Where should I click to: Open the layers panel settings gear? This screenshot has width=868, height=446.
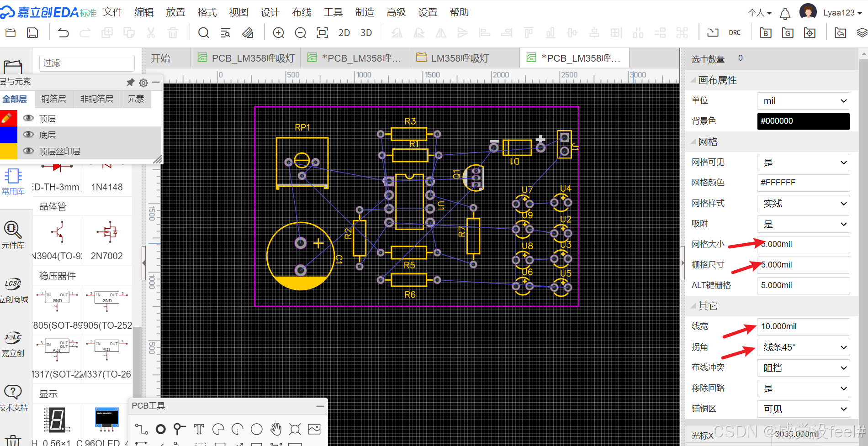point(143,83)
